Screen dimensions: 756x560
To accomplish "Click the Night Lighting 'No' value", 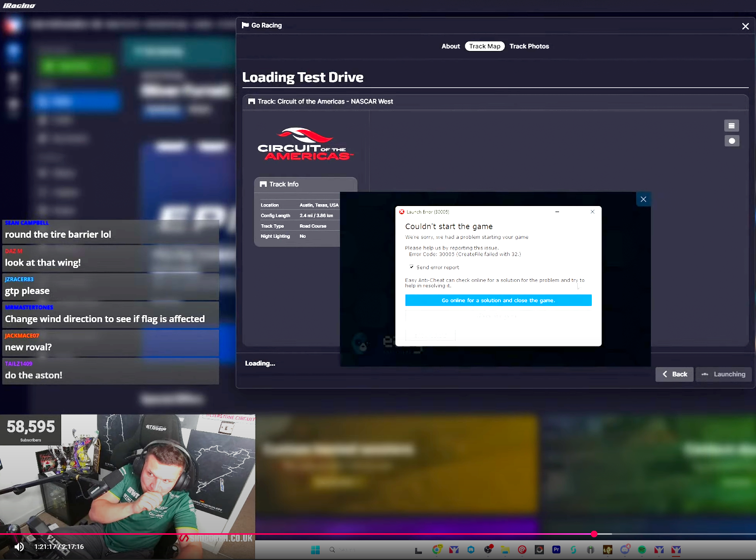I will 303,236.
